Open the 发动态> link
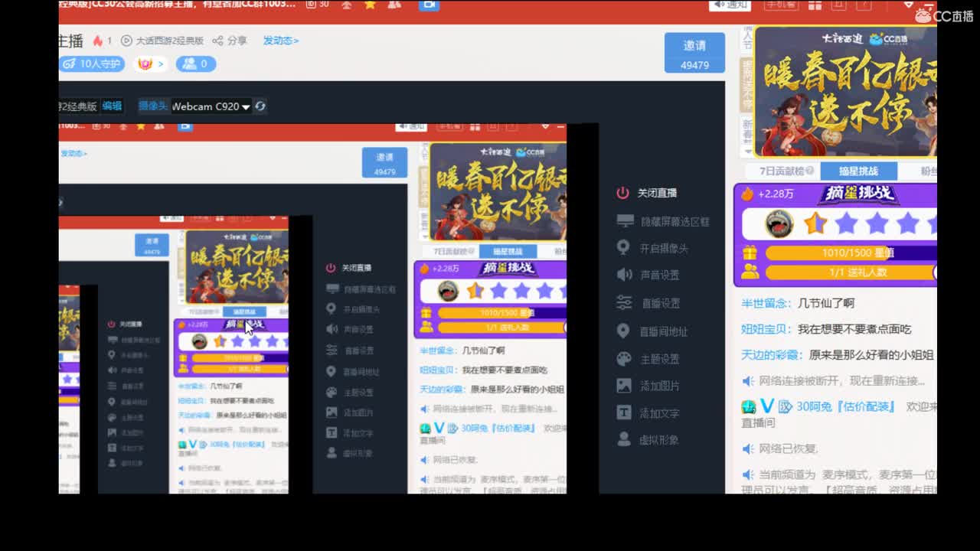The image size is (980, 551). pos(280,41)
